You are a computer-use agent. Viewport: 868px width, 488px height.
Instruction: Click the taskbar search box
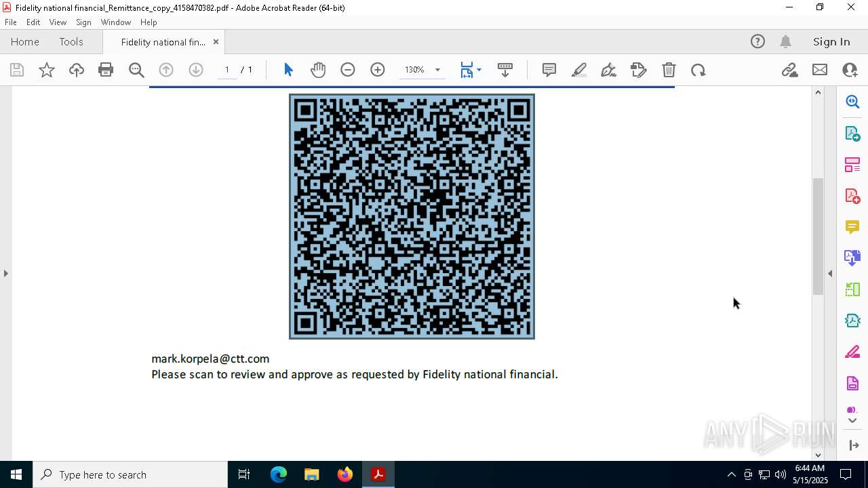tap(130, 474)
